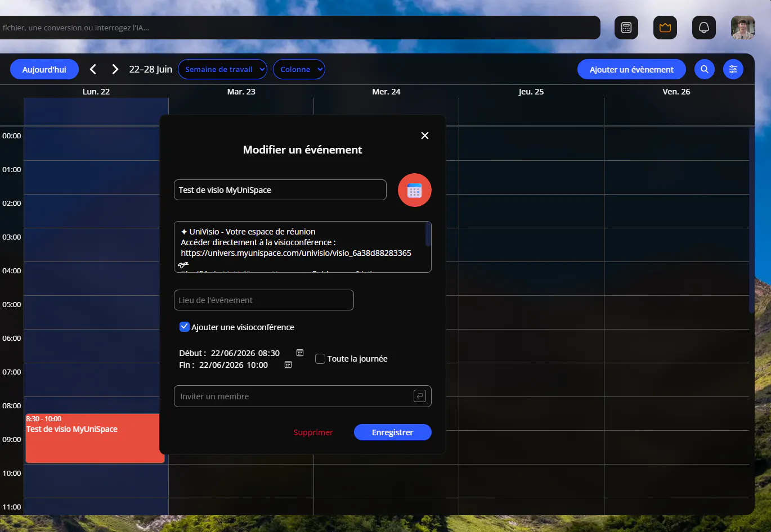Uncheck Ajouter une visioconférence
Viewport: 771px width, 532px height.
tap(184, 327)
